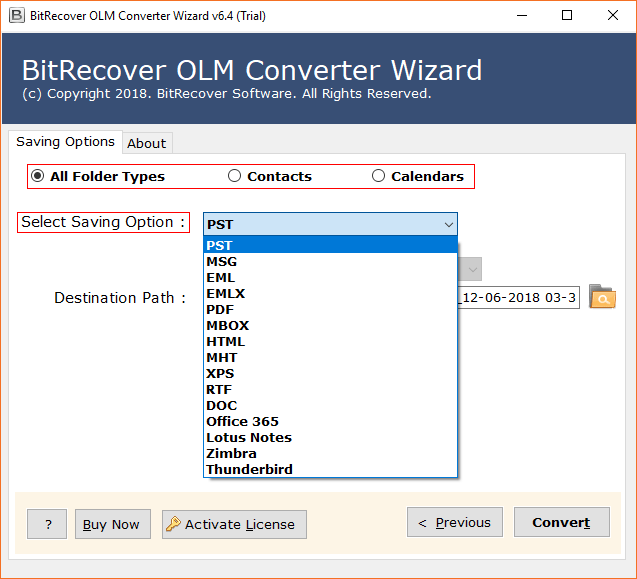637x579 pixels.
Task: Click the question mark help button
Action: pos(47,524)
